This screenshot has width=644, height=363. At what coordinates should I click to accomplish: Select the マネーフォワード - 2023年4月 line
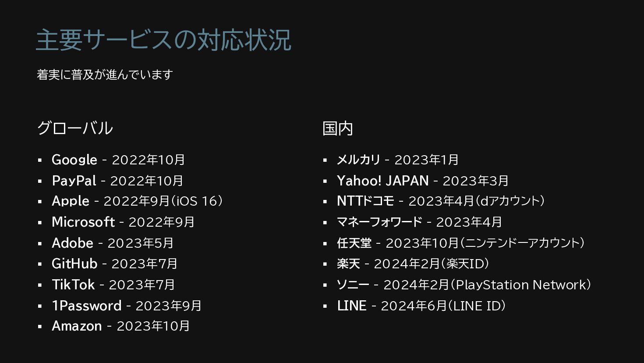[419, 222]
